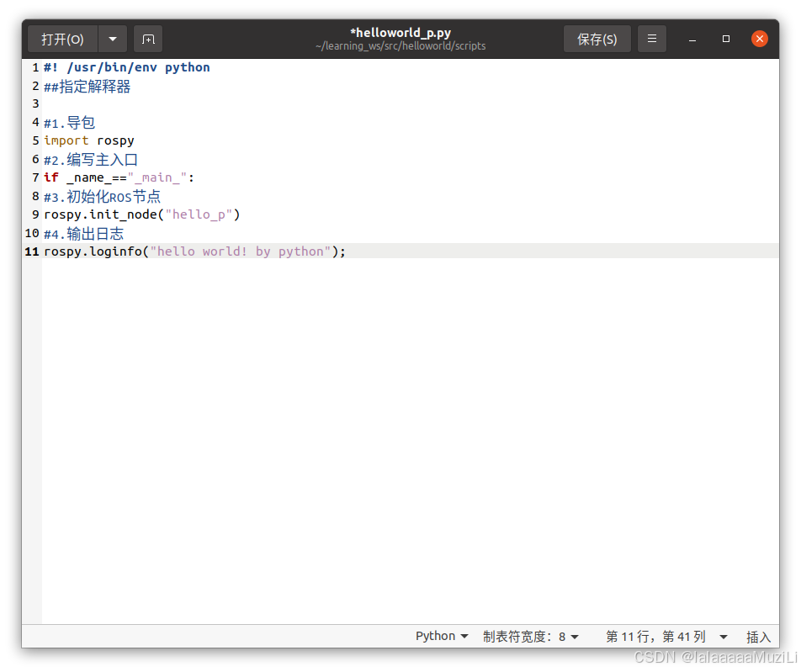This screenshot has height=672, width=801.
Task: Open the hamburger main menu
Action: [x=651, y=39]
